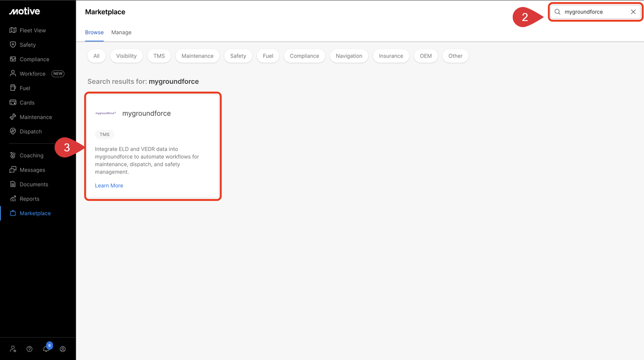Open the Fuel pump icon in sidebar

[13, 88]
